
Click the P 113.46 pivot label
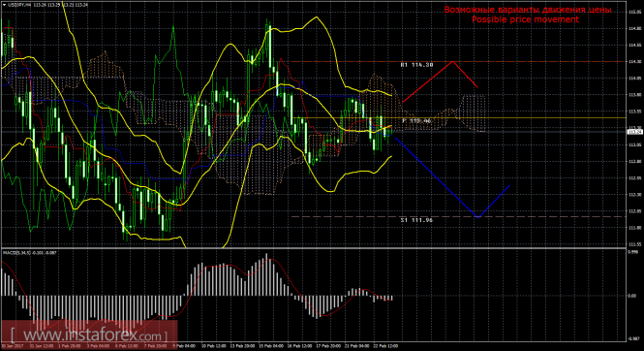416,121
